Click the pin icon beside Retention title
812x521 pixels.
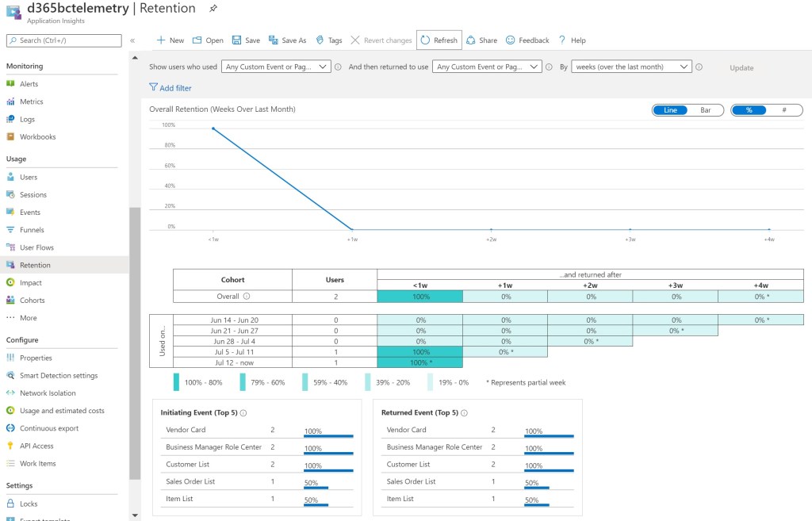213,9
